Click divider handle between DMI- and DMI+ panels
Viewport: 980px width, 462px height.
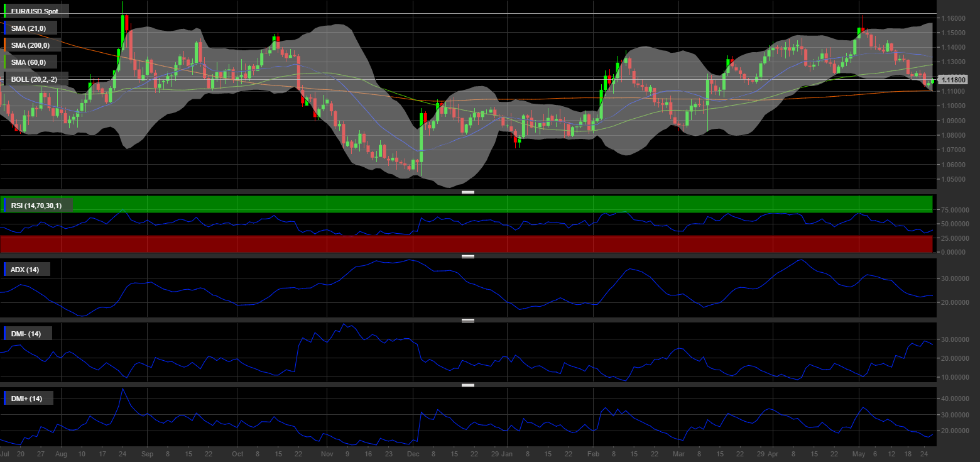(468, 385)
